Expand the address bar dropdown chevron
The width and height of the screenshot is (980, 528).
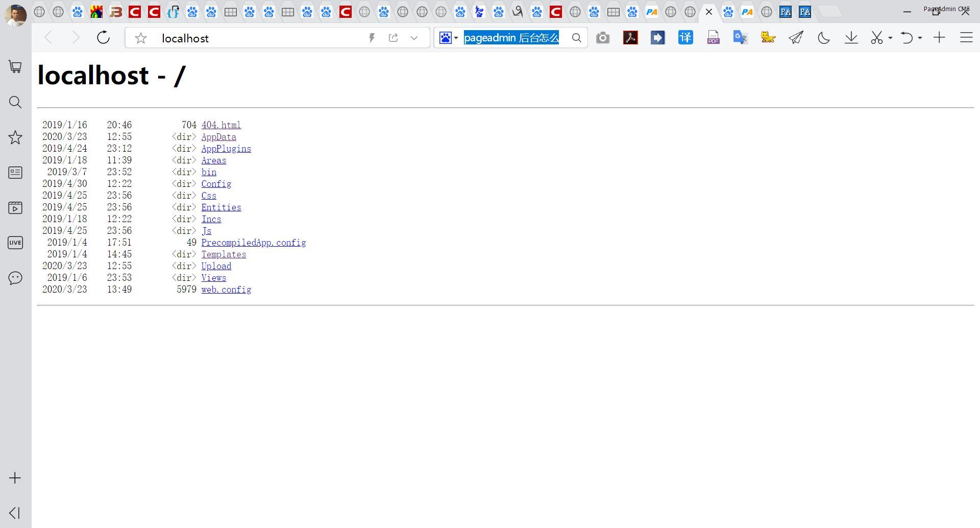pos(414,38)
